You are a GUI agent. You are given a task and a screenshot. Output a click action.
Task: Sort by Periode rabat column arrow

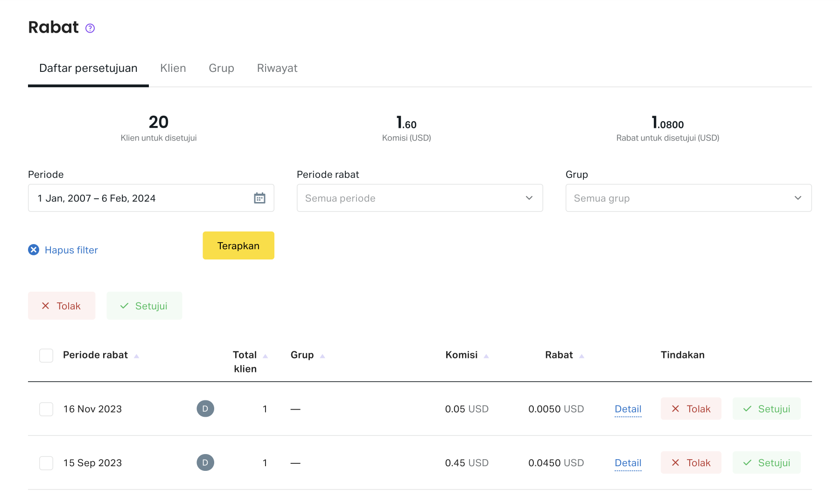coord(136,356)
